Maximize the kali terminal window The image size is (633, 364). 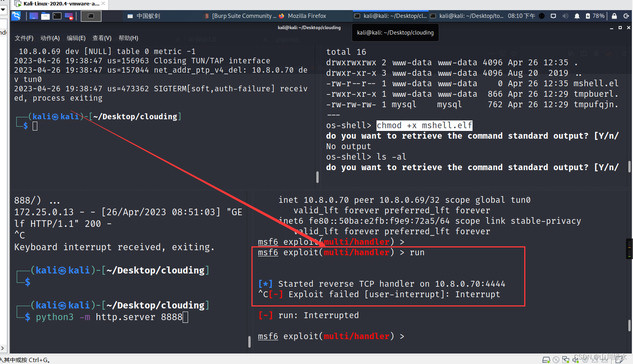(620, 28)
